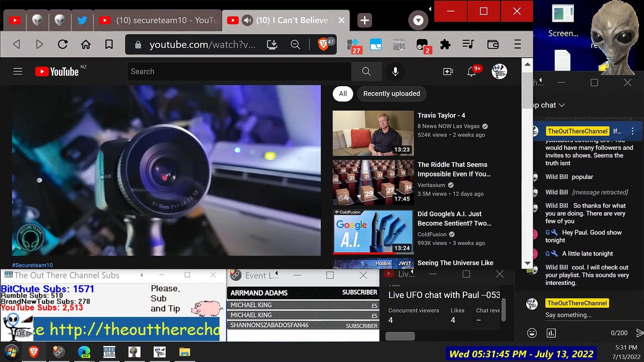Select the I Can't Believe tab

pos(285,21)
